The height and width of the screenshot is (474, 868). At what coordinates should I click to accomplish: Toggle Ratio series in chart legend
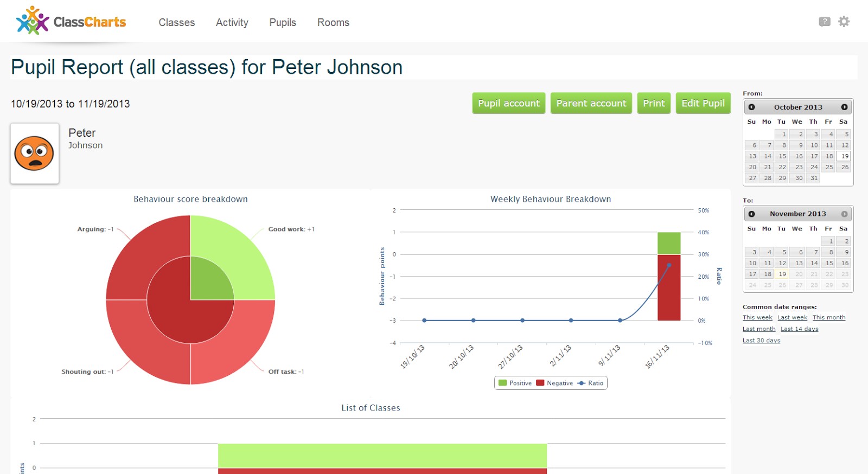coord(590,383)
